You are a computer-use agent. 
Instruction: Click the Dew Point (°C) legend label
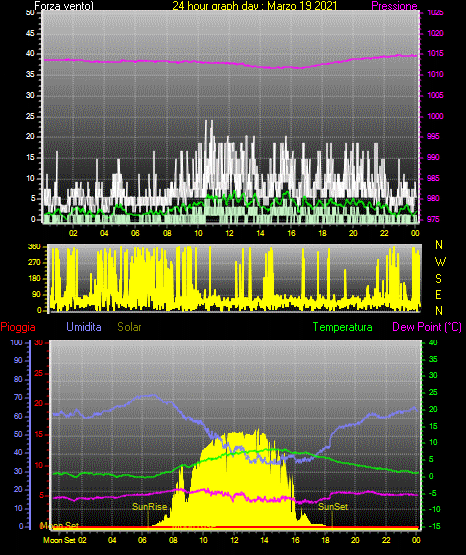(x=427, y=327)
